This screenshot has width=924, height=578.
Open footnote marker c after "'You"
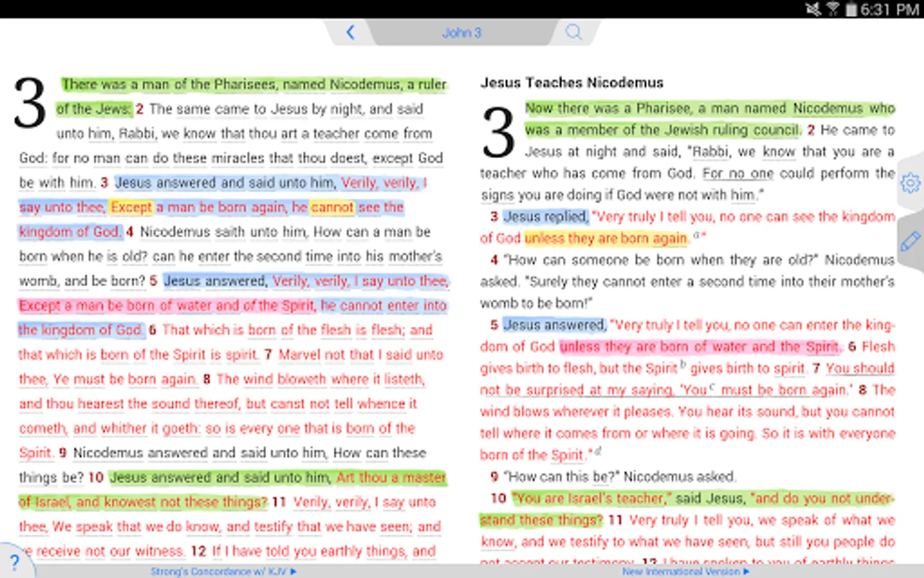click(x=712, y=387)
